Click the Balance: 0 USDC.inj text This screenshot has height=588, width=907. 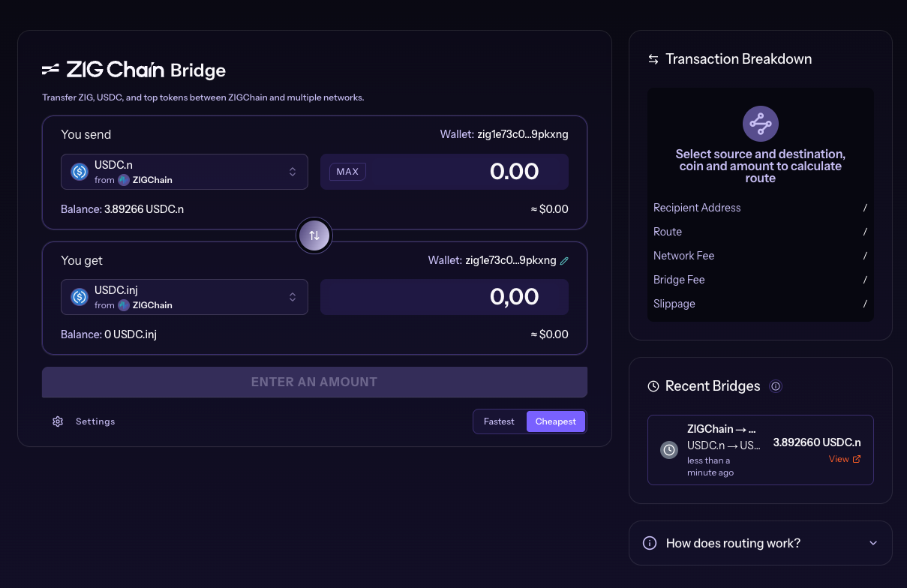click(x=109, y=334)
